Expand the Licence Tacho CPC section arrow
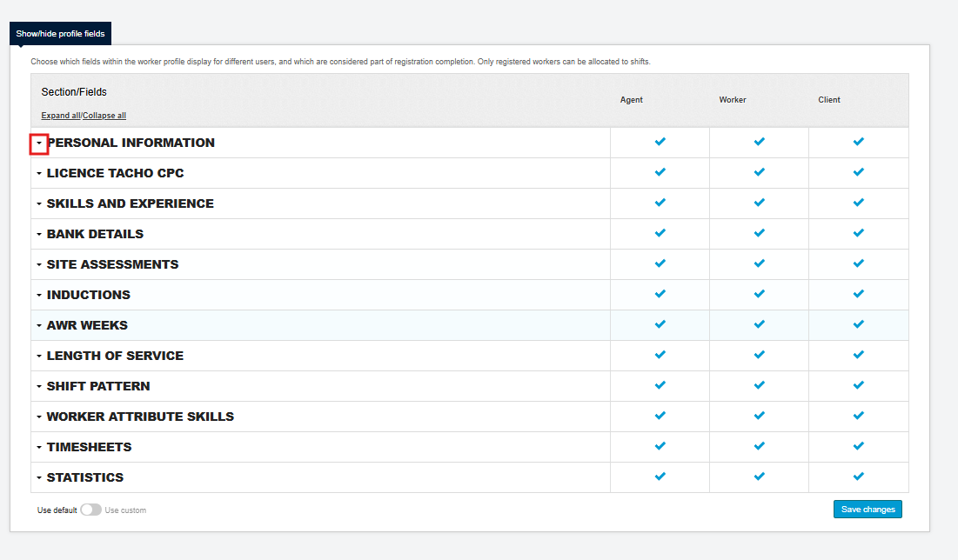This screenshot has width=958, height=560. [x=39, y=174]
